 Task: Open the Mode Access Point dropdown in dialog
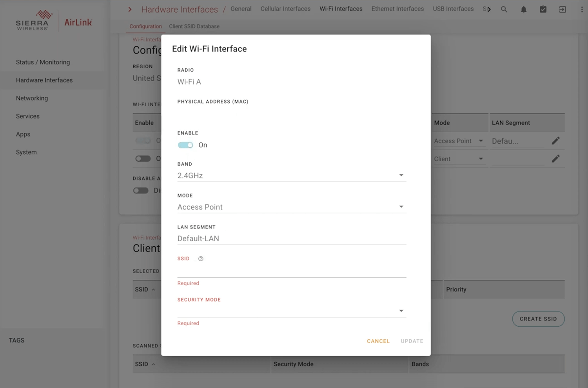pyautogui.click(x=291, y=207)
